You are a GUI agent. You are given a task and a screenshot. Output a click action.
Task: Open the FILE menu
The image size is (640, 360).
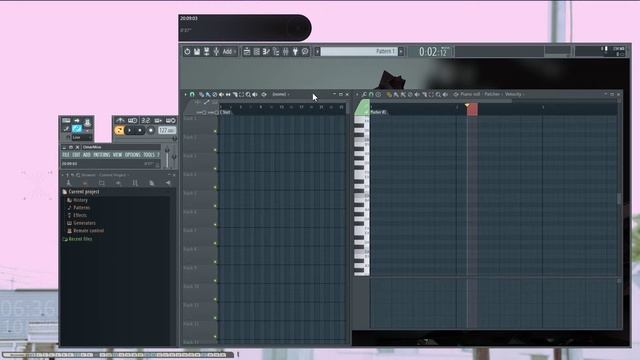tap(66, 155)
